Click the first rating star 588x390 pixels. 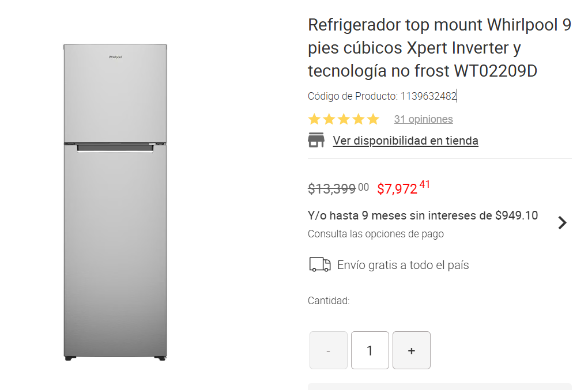click(x=314, y=119)
